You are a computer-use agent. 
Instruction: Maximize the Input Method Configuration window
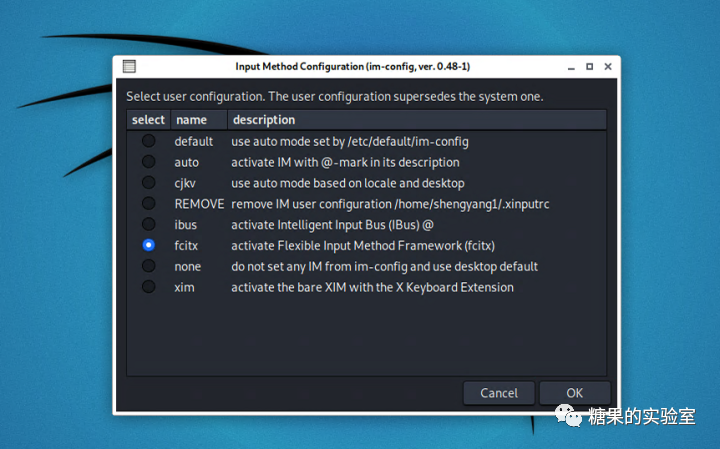[x=587, y=67]
